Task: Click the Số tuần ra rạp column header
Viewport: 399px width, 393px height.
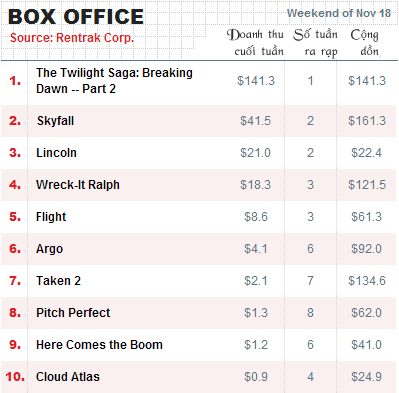Action: pos(315,43)
